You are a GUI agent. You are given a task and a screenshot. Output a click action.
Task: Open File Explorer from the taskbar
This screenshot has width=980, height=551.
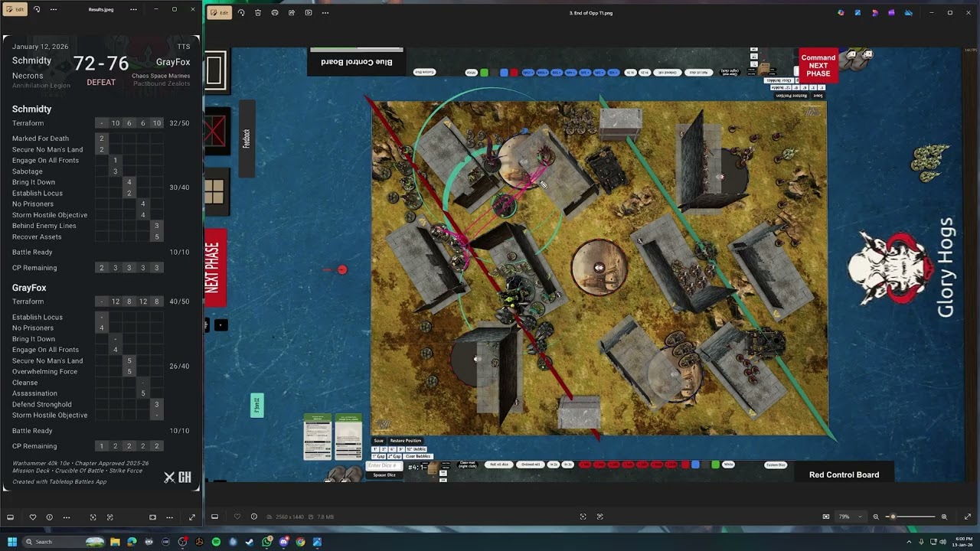pyautogui.click(x=115, y=542)
